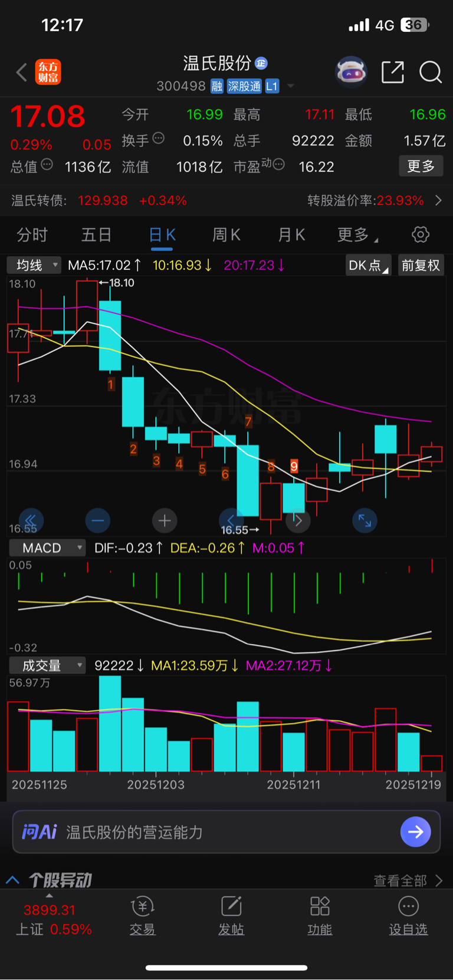Tap the 深股通 badge
This screenshot has width=453, height=980.
(x=244, y=87)
